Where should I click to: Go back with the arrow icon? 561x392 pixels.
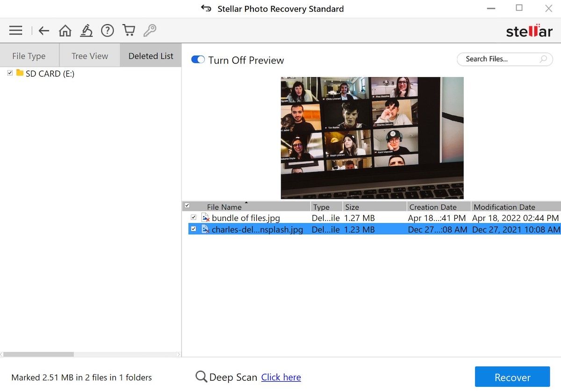click(44, 31)
